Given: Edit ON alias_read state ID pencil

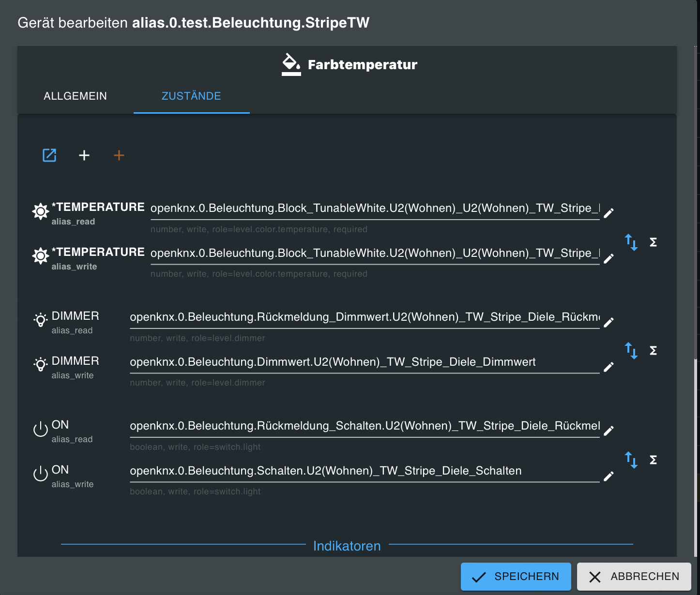Looking at the screenshot, I should click(x=609, y=431).
